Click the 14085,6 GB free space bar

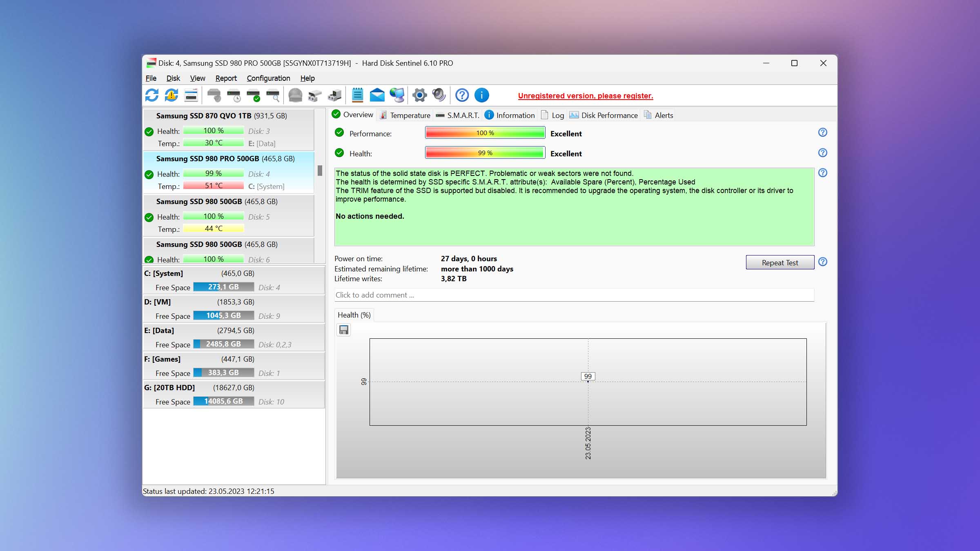point(223,401)
